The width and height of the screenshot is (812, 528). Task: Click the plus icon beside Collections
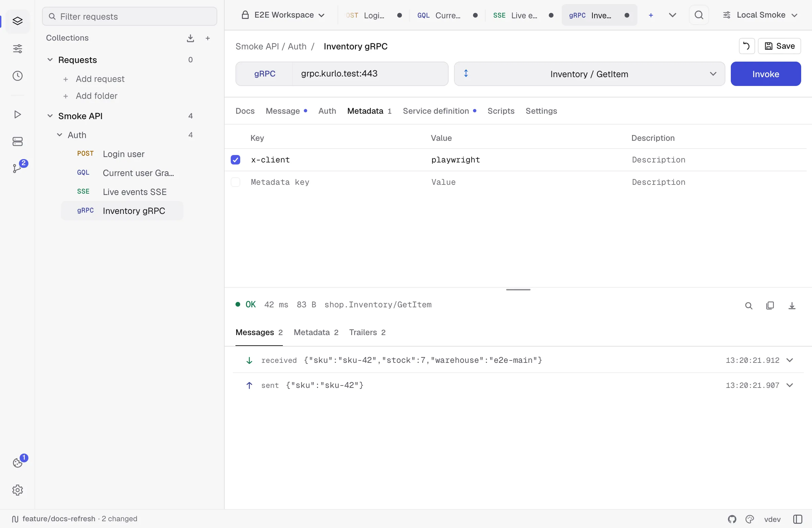[207, 38]
